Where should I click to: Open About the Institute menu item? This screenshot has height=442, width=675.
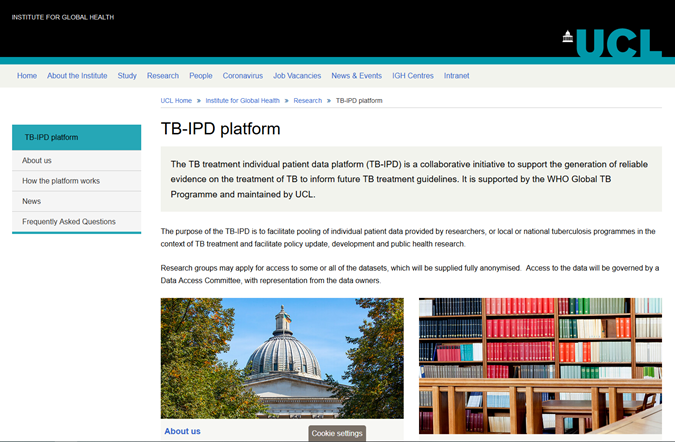tap(77, 76)
